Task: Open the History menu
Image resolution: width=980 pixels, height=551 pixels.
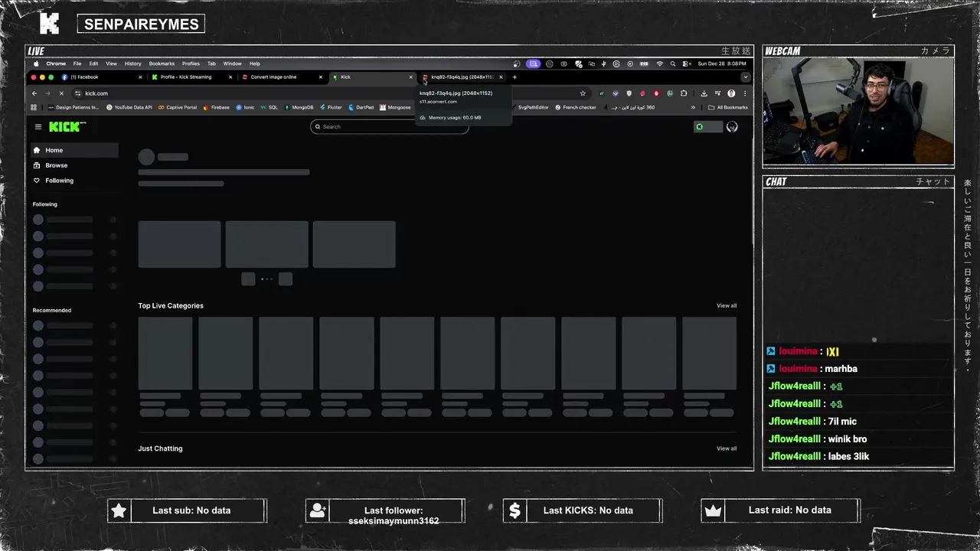Action: click(x=133, y=64)
